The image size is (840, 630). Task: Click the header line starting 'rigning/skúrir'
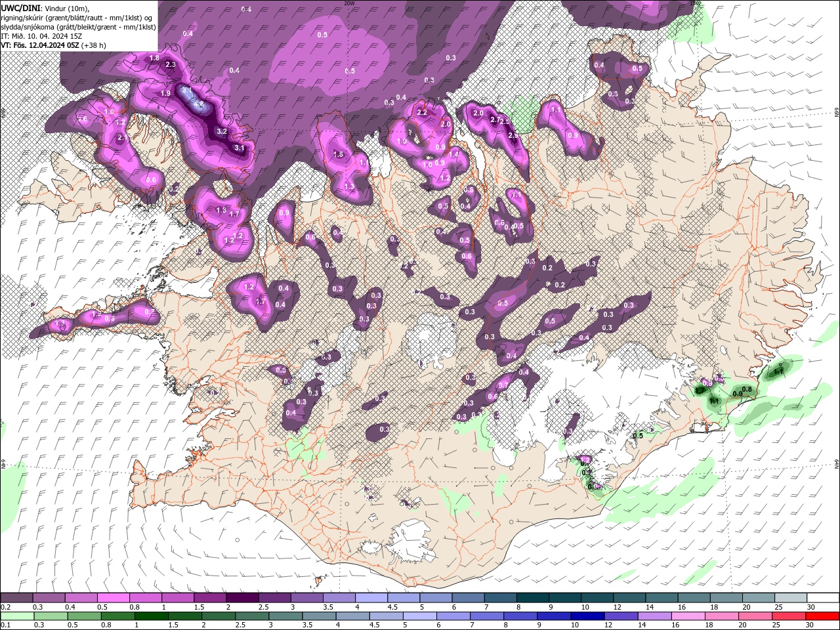(77, 18)
